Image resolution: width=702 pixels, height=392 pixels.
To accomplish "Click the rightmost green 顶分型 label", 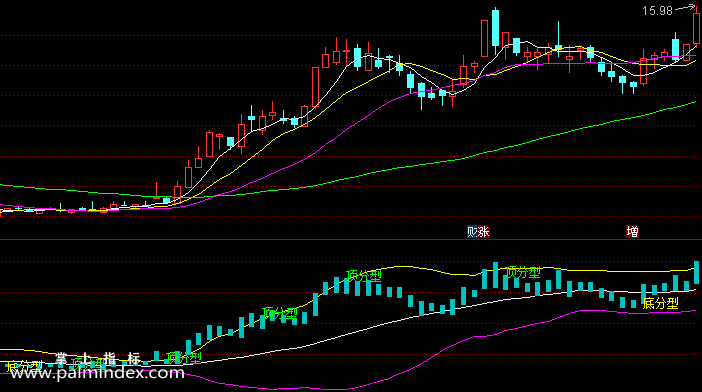I will [x=523, y=272].
